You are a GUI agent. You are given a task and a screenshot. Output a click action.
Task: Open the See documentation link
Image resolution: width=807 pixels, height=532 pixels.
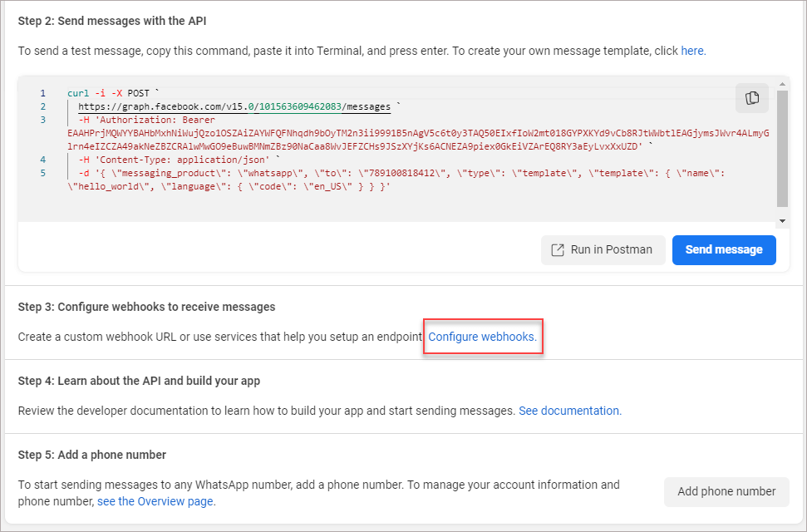click(x=570, y=411)
